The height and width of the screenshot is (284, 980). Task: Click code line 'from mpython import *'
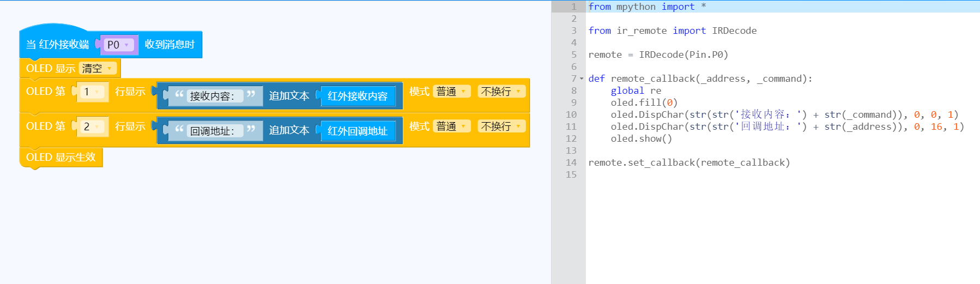[x=647, y=7]
